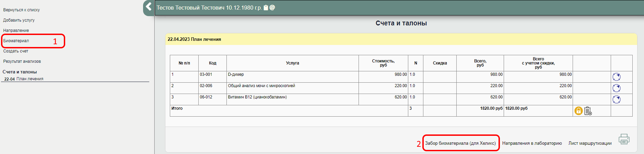The height and width of the screenshot is (154, 644).
Task: Click the @ email icon in header
Action: tap(272, 8)
